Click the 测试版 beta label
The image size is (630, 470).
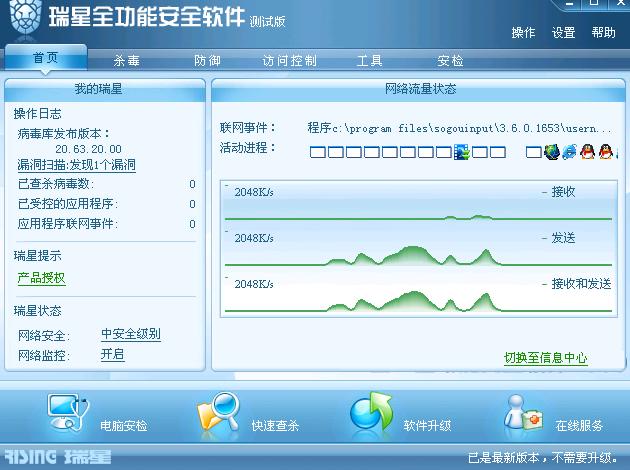(268, 21)
